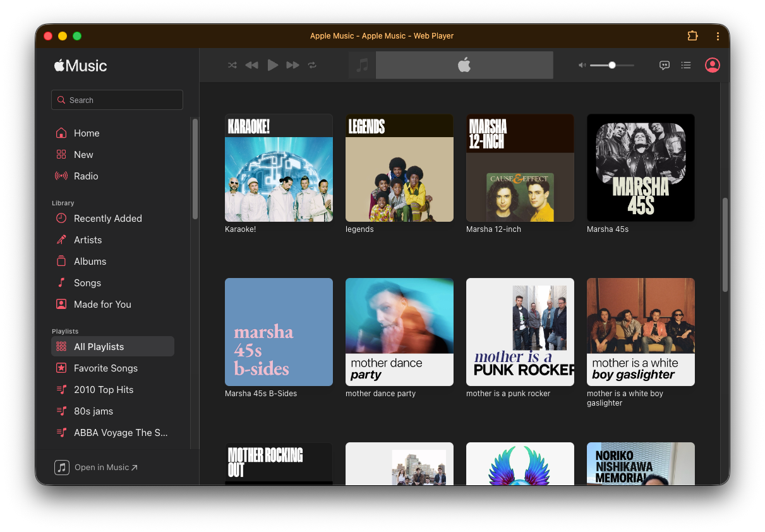Click the All Playlists grid icon
The image size is (765, 532).
coord(61,347)
